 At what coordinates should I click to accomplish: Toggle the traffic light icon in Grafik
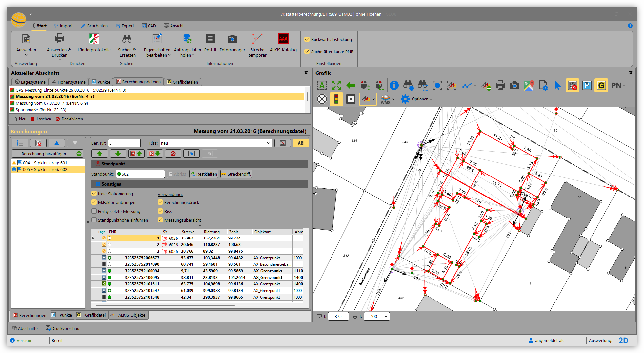pyautogui.click(x=336, y=99)
